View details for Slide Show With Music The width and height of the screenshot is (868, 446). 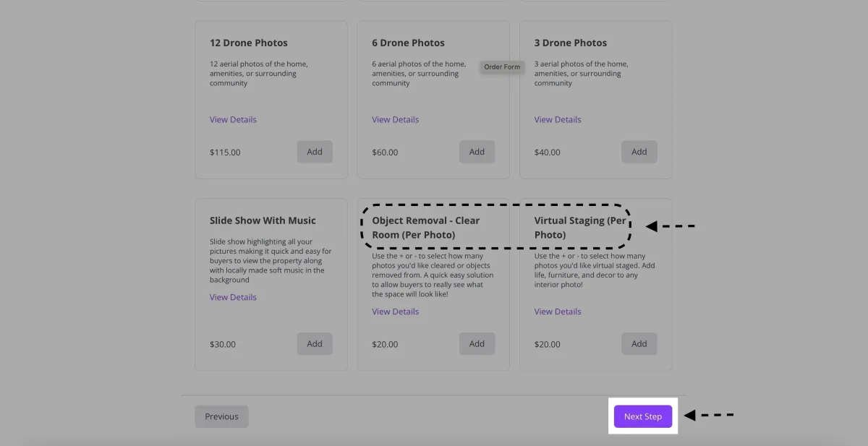[233, 297]
